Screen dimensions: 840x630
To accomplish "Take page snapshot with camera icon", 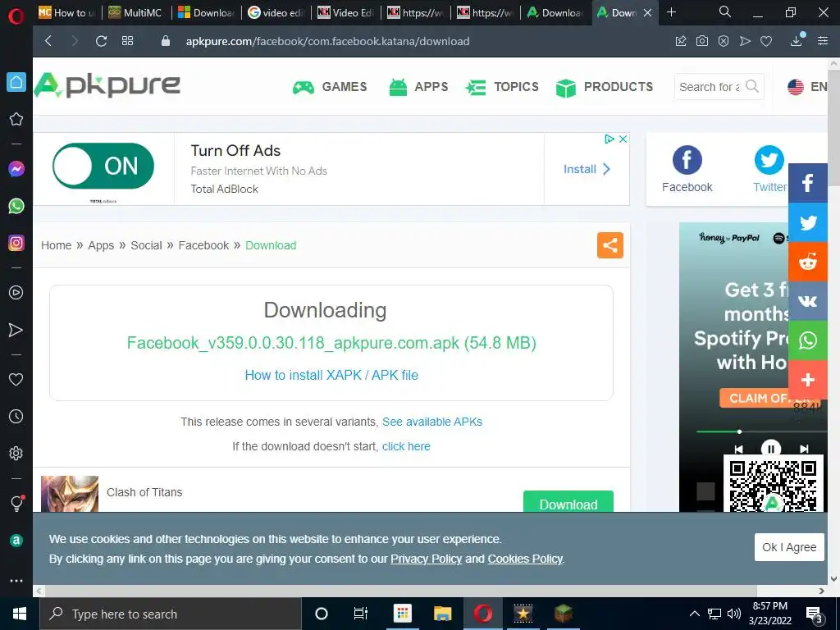I will [702, 41].
